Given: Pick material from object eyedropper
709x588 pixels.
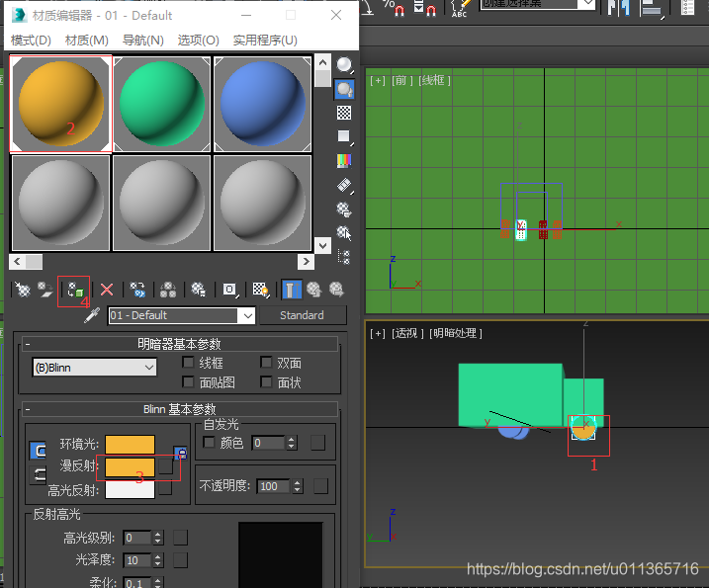Looking at the screenshot, I should click(x=92, y=315).
